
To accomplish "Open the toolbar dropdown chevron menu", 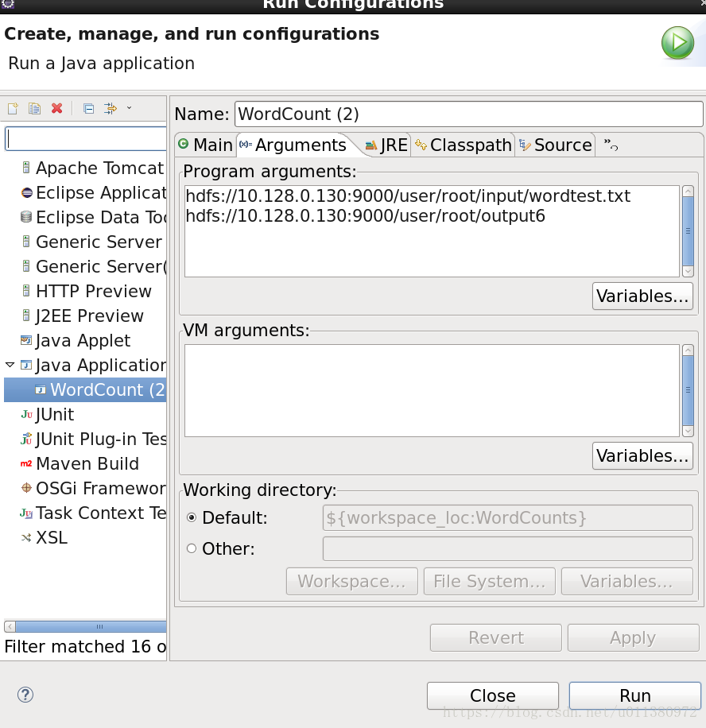I will (x=130, y=109).
